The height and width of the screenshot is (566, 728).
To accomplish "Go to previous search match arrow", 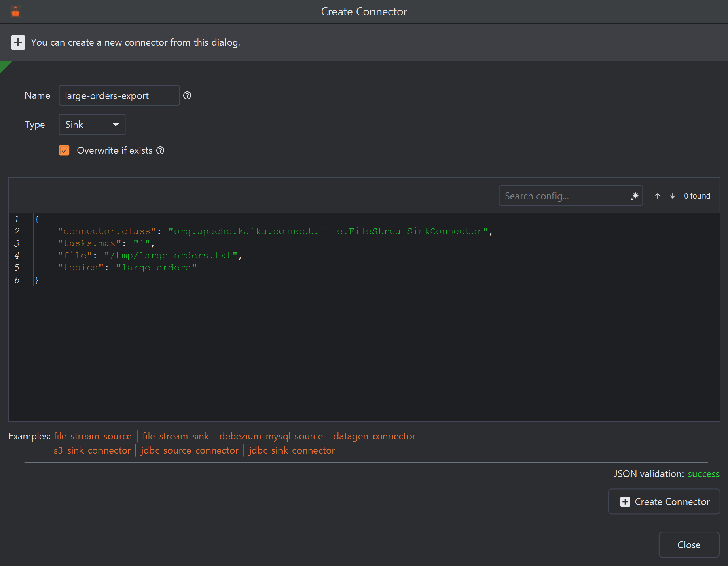I will click(x=658, y=196).
